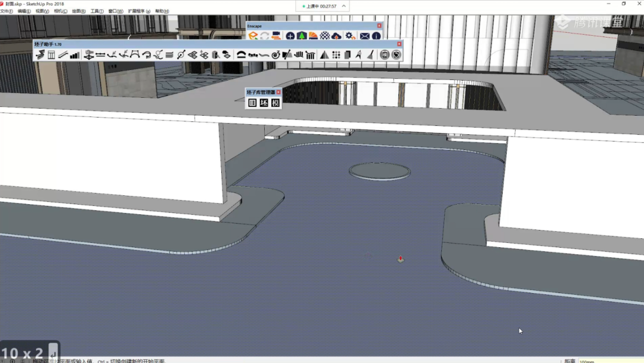
Task: Click the arch-shaped path tool in 坯子助手
Action: tap(135, 55)
